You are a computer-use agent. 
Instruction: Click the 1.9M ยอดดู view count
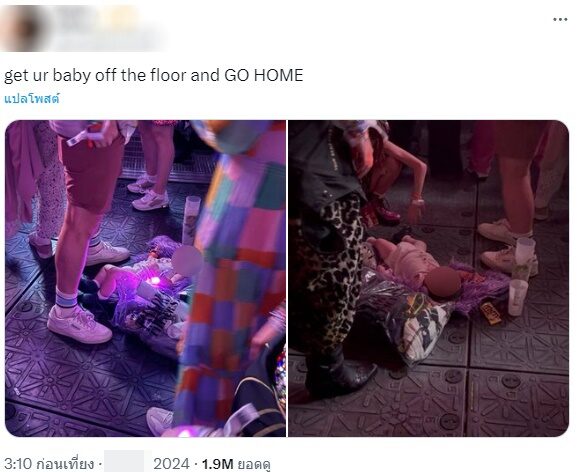point(236,464)
